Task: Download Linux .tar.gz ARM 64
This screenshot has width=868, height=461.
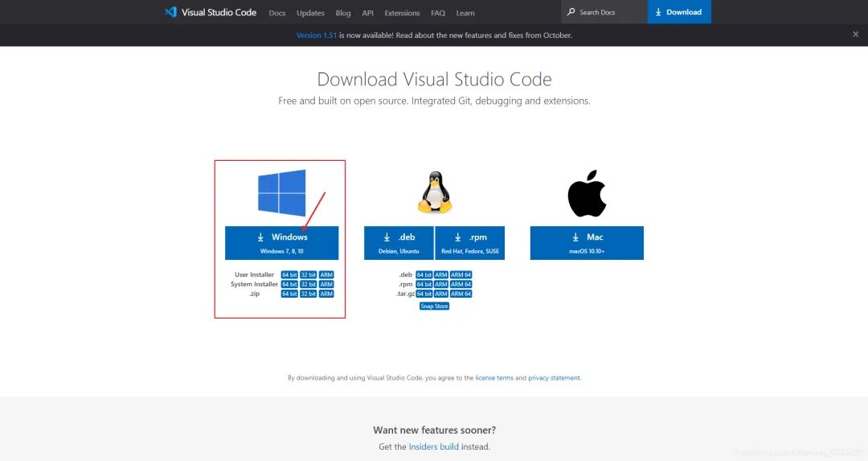Action: click(x=461, y=294)
